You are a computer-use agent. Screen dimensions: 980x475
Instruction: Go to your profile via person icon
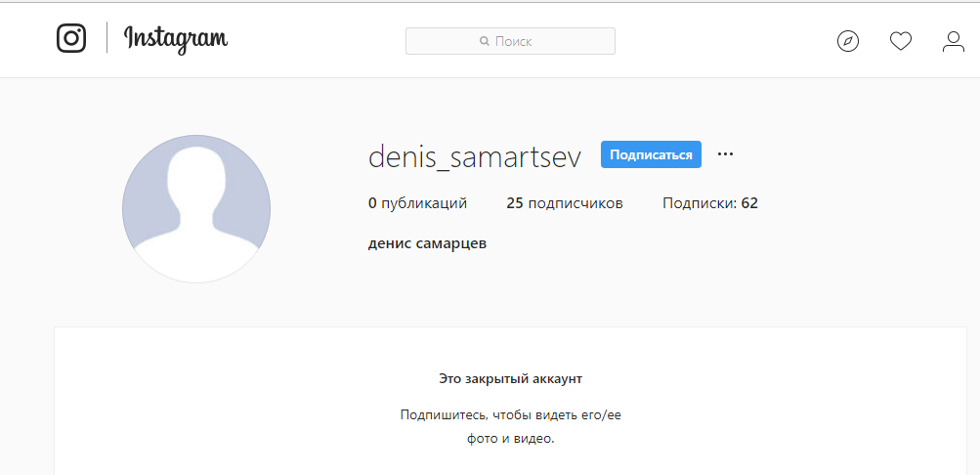[x=953, y=41]
